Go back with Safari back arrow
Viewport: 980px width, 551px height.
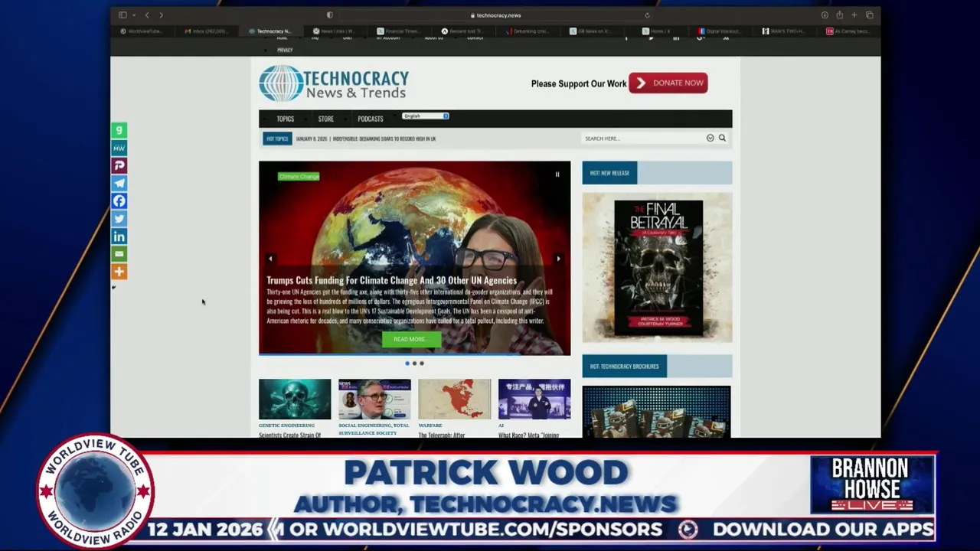click(147, 15)
